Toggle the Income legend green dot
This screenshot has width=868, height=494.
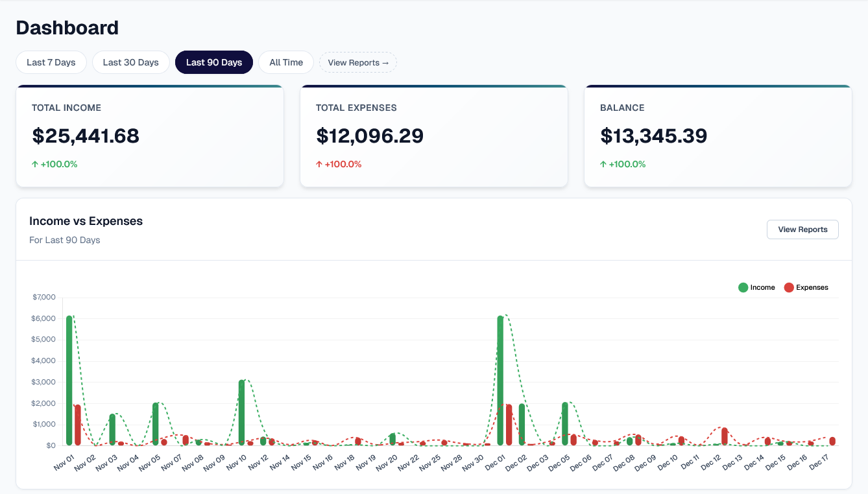point(743,287)
